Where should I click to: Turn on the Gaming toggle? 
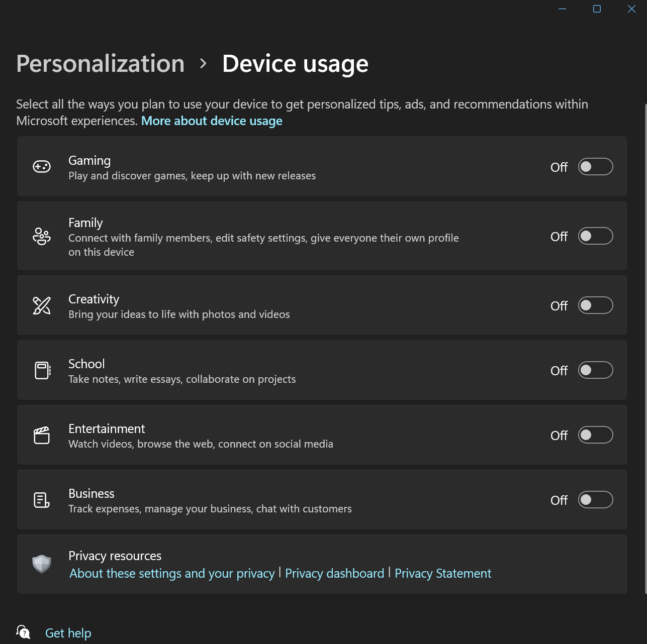(x=595, y=167)
